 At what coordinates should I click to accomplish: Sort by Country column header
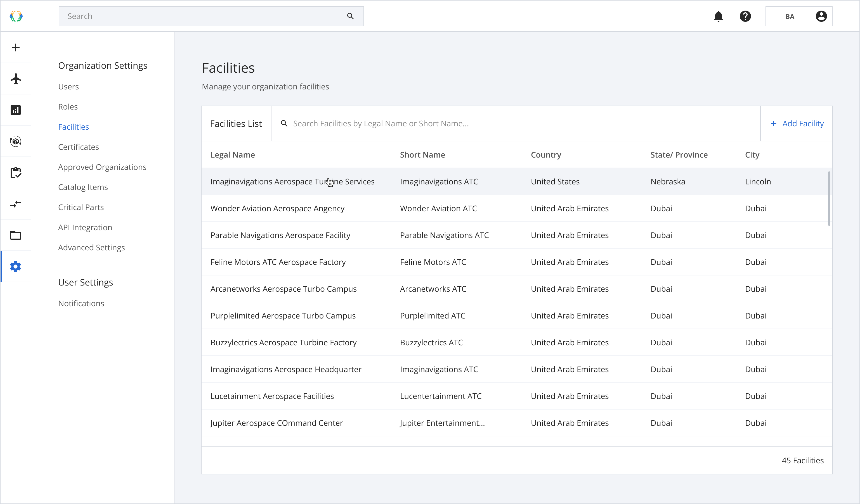click(546, 155)
